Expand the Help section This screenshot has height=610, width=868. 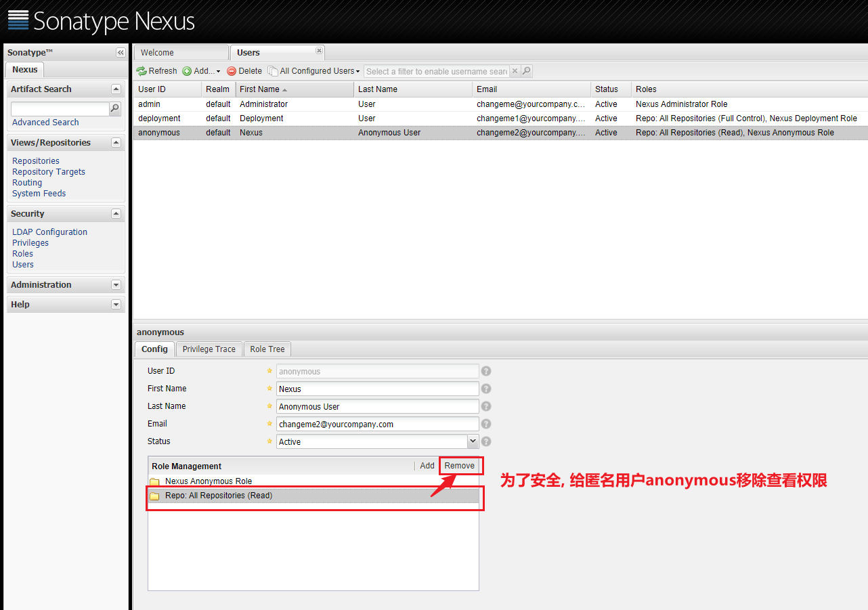click(x=116, y=305)
